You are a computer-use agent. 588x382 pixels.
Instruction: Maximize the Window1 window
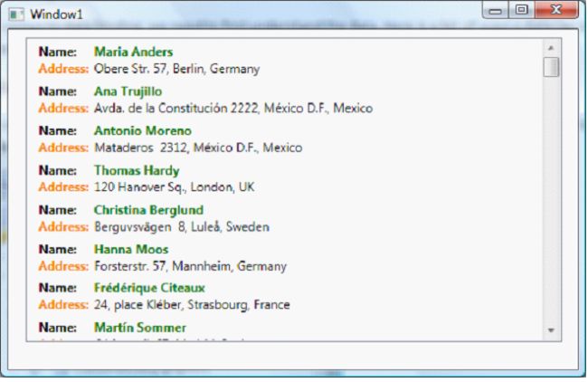pos(522,10)
